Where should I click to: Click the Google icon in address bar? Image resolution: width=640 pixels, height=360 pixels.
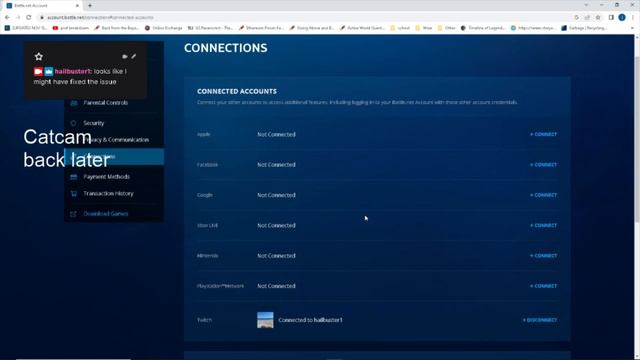point(576,18)
